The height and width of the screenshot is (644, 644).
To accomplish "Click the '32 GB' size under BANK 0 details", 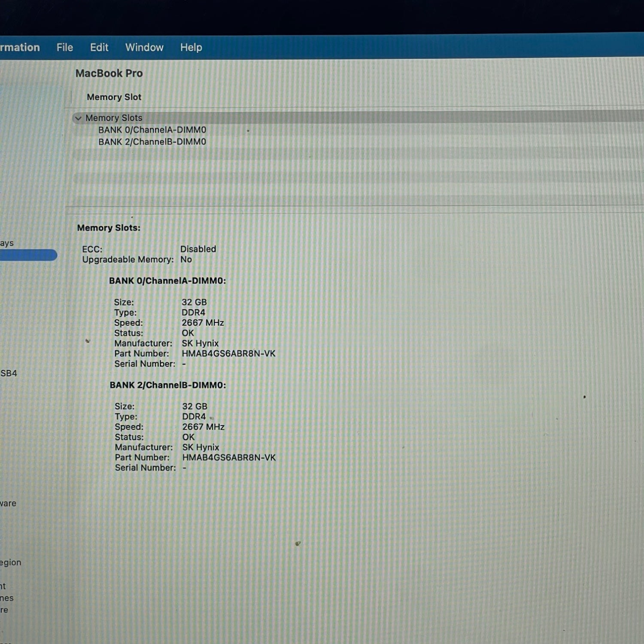I will tap(194, 302).
